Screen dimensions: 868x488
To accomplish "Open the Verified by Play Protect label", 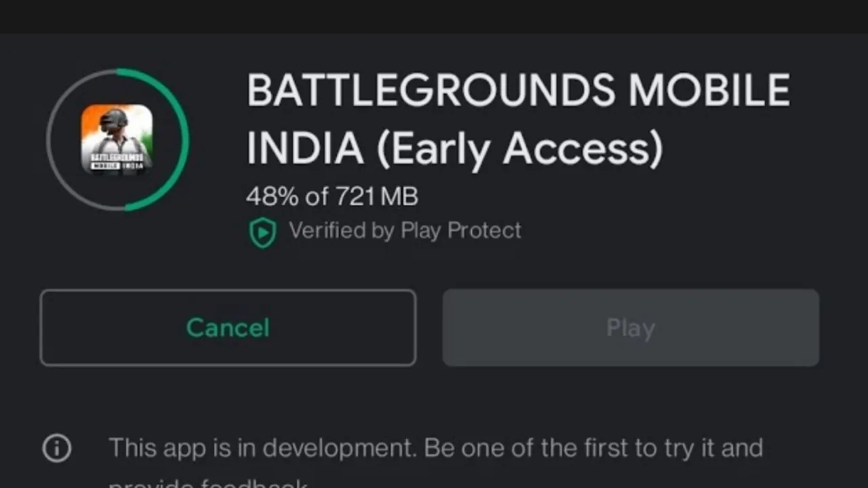I will click(x=405, y=230).
